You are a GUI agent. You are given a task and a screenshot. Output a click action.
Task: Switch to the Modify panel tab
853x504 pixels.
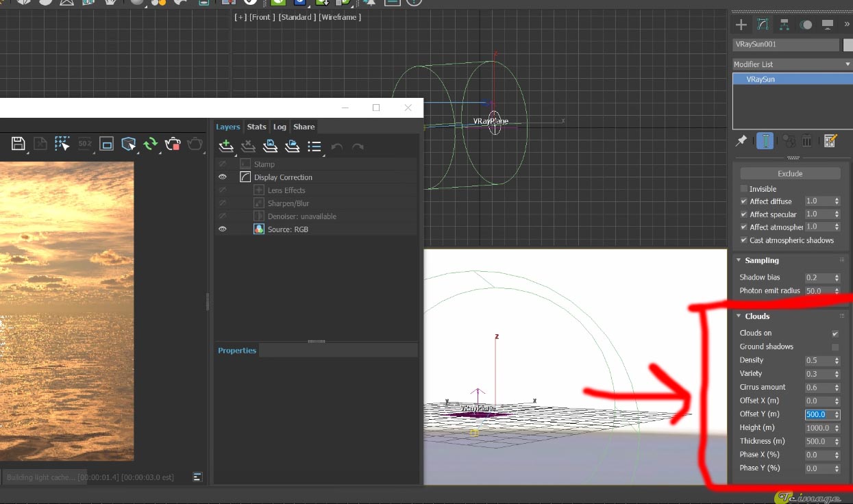pos(763,25)
